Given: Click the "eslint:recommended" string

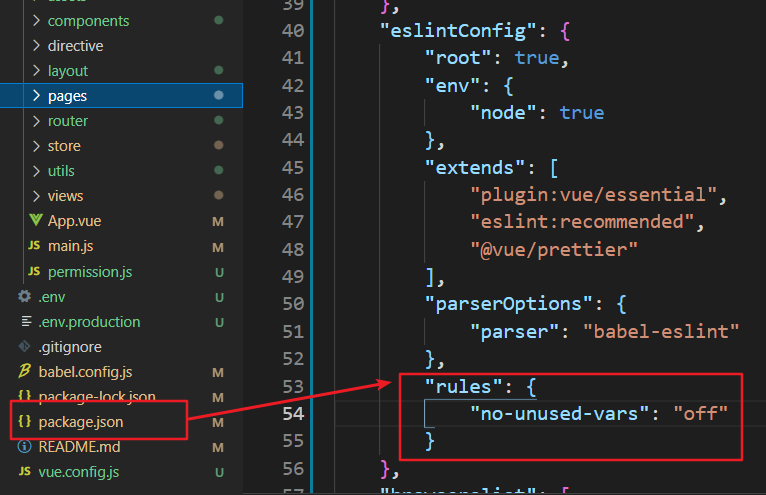Looking at the screenshot, I should 582,222.
